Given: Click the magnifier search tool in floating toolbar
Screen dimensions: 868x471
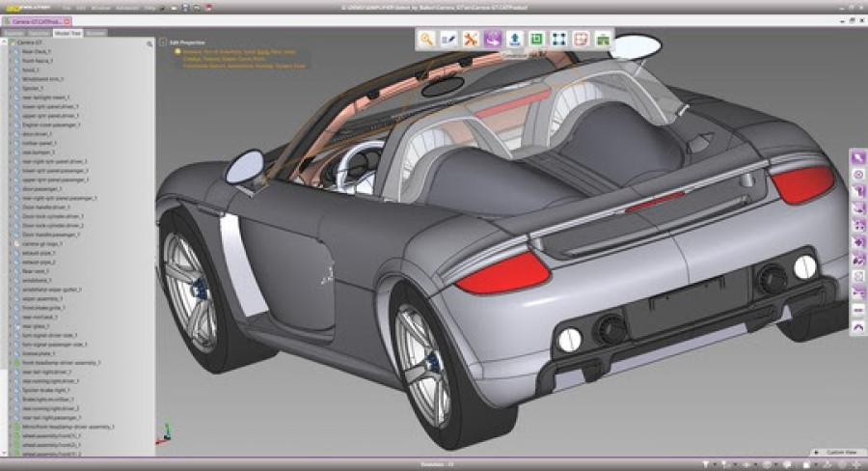Looking at the screenshot, I should (426, 40).
